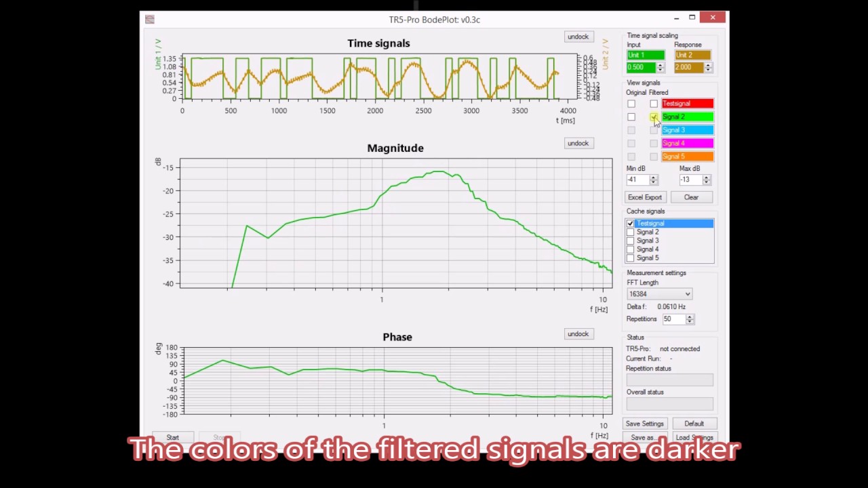Enable Original view for Signal 2
The width and height of the screenshot is (868, 488).
pyautogui.click(x=631, y=117)
